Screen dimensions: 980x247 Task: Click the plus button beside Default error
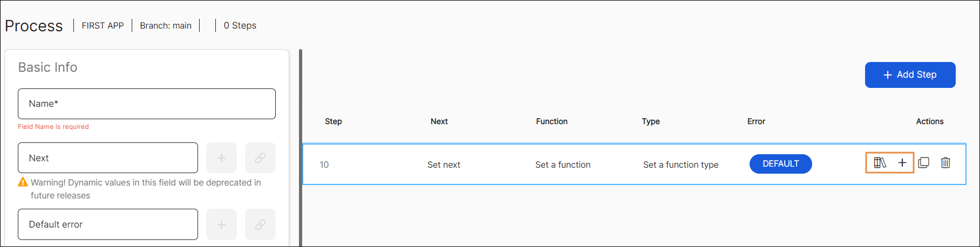[221, 224]
